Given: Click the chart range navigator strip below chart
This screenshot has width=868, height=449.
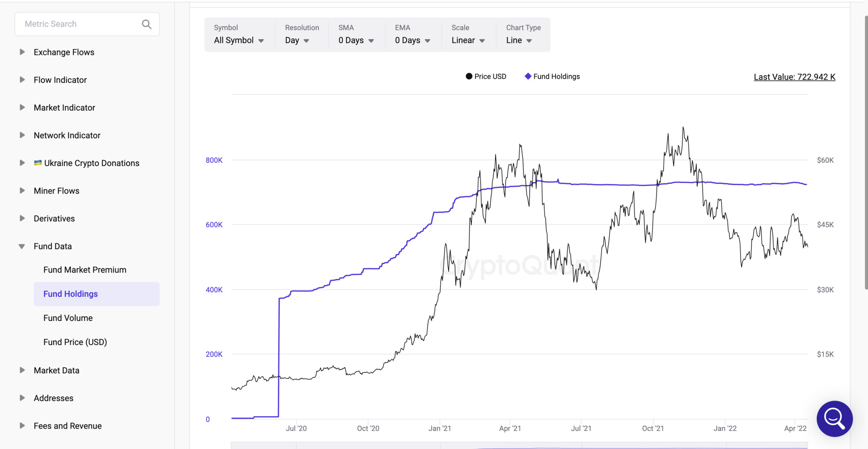Looking at the screenshot, I should (x=519, y=445).
